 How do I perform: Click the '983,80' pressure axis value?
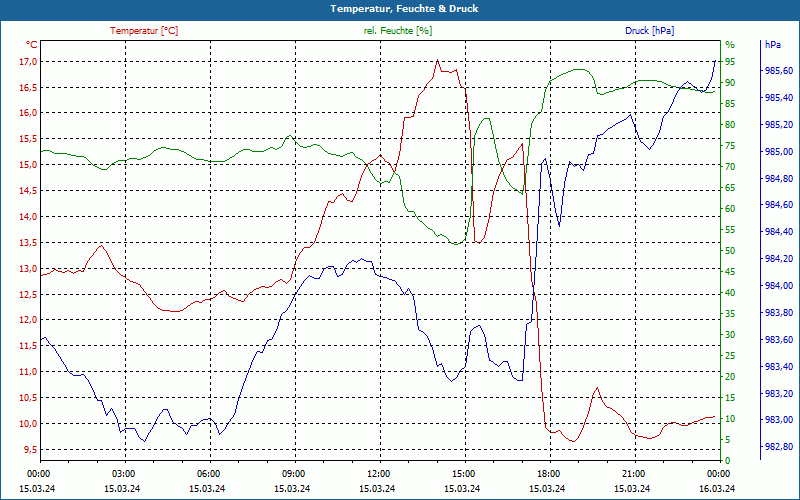point(779,313)
